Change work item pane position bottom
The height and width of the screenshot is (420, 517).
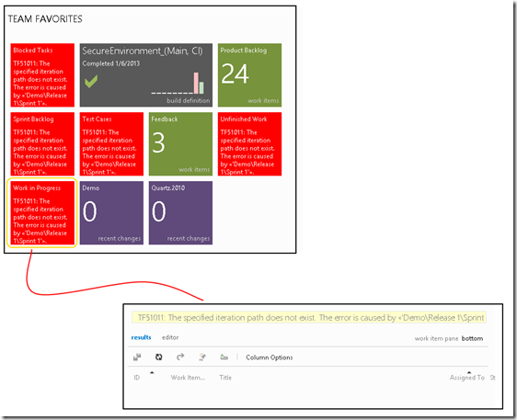472,338
